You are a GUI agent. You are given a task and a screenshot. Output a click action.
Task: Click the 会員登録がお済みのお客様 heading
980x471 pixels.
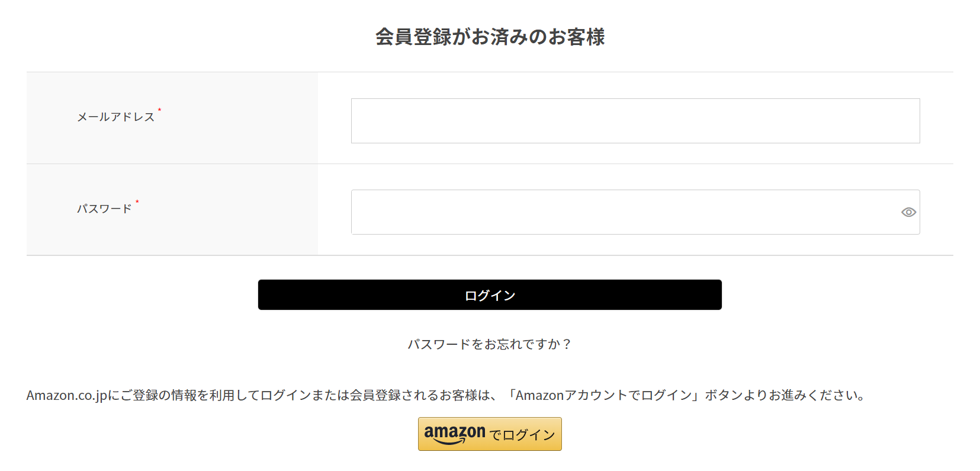490,37
